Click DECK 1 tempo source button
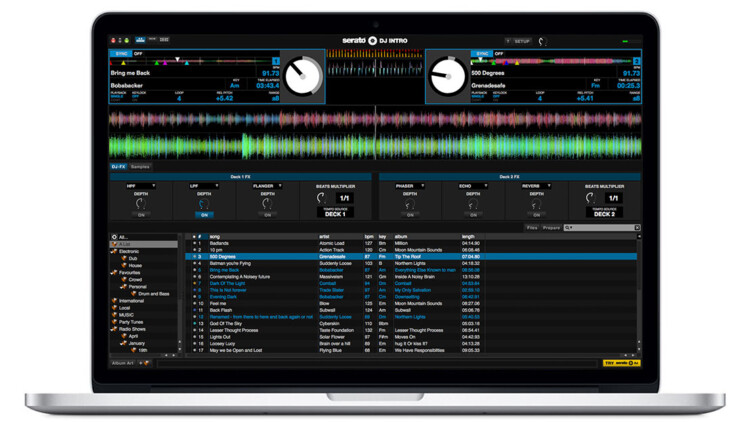The width and height of the screenshot is (750, 422). 335,214
